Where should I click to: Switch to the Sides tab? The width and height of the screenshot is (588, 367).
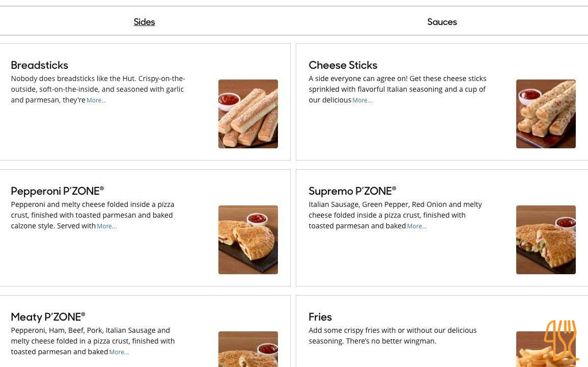pos(144,22)
